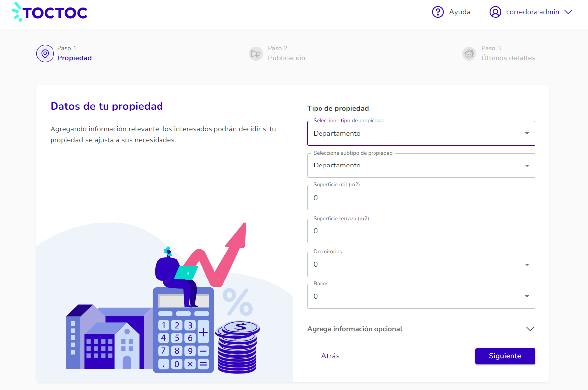Click the Siguiente button
Screen dimensions: 588x390
coord(505,356)
